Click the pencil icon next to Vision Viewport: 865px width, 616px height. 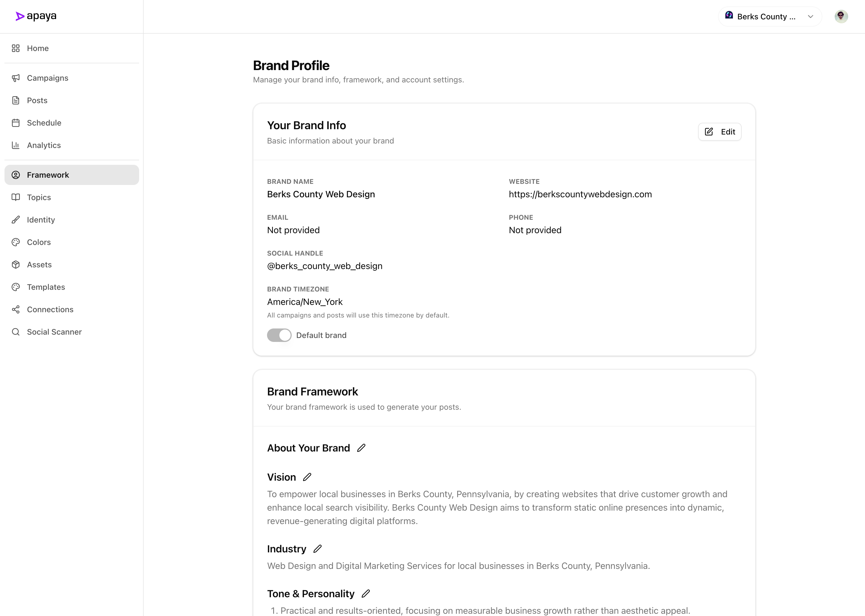pos(307,477)
